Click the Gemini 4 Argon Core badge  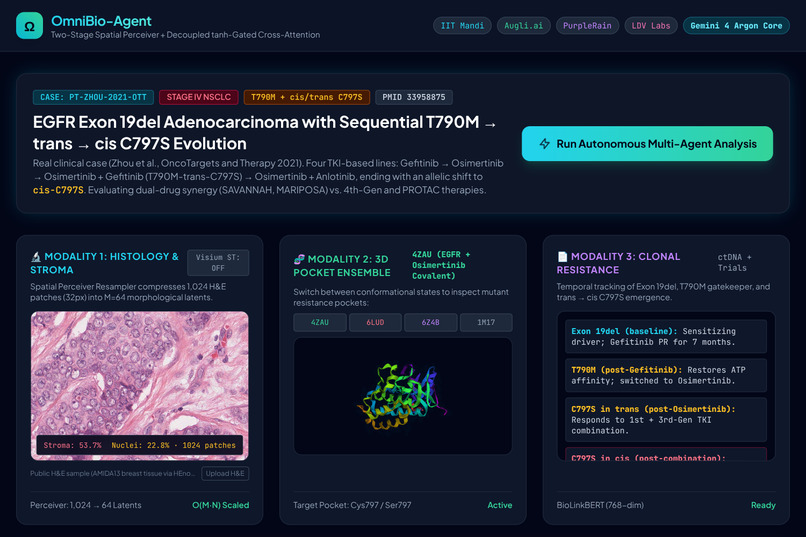click(x=736, y=26)
